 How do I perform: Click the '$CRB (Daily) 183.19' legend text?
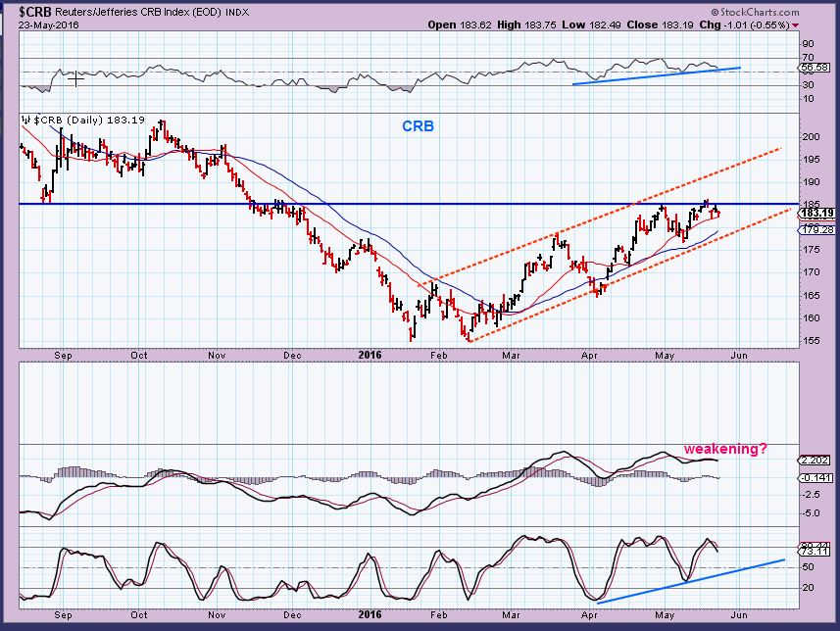pos(88,120)
